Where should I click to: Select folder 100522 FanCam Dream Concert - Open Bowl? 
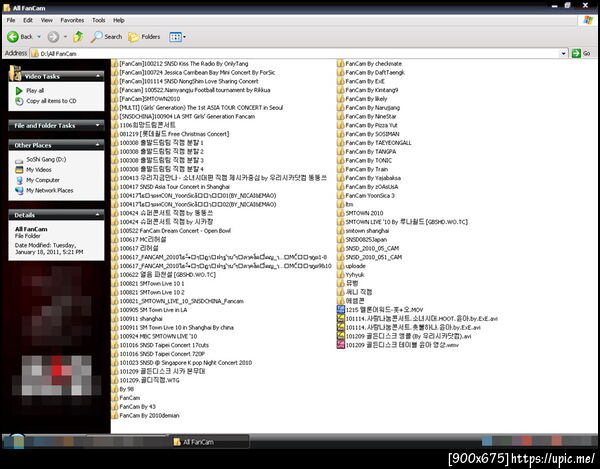pyautogui.click(x=171, y=231)
